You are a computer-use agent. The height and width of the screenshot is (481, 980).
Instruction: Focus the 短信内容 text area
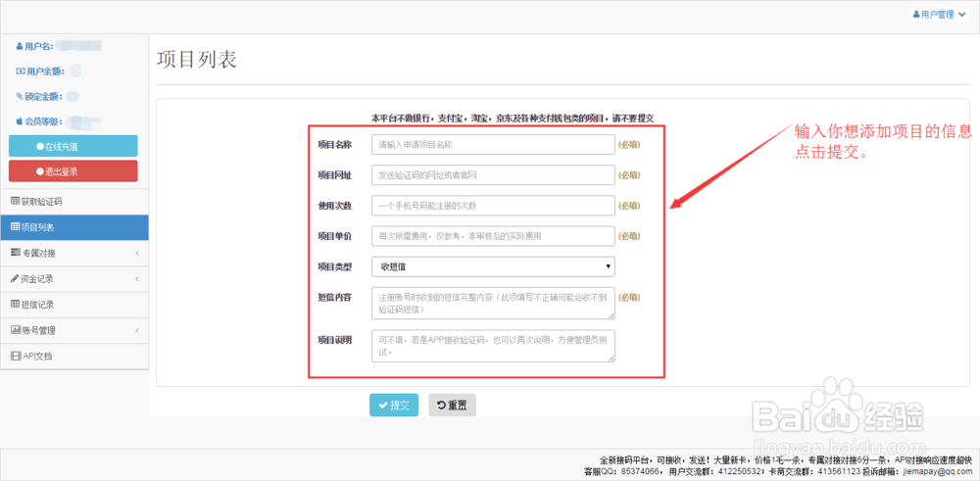[493, 304]
